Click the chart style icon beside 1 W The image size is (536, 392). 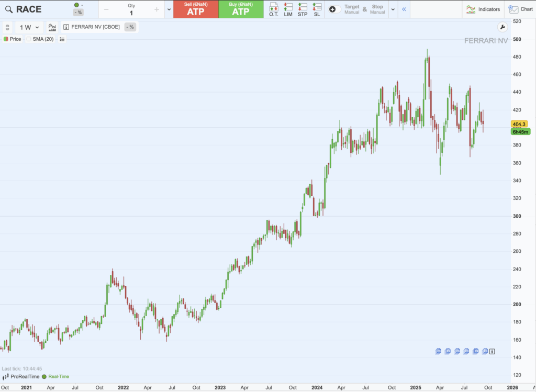coord(52,27)
